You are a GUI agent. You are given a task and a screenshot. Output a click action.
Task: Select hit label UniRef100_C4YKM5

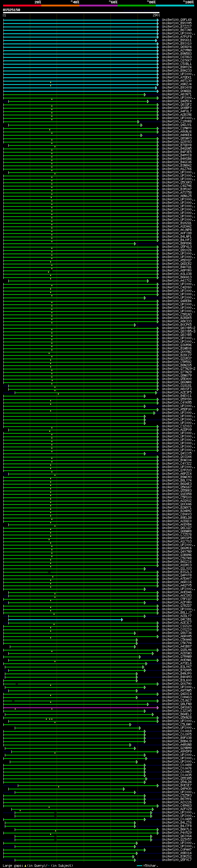tap(177, 403)
